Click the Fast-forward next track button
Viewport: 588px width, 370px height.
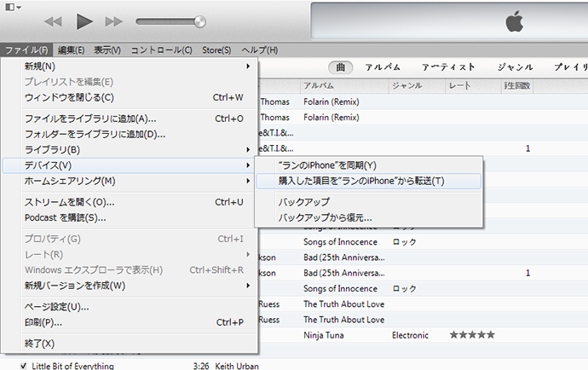coord(114,22)
